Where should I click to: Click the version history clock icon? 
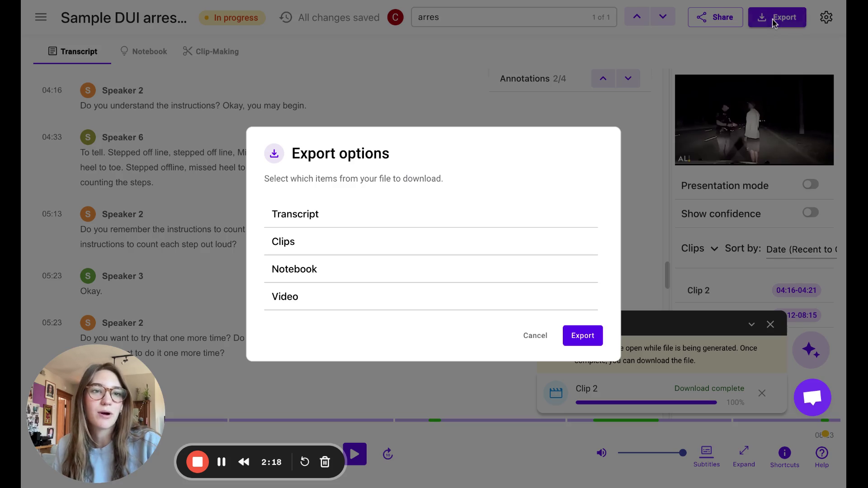click(286, 17)
